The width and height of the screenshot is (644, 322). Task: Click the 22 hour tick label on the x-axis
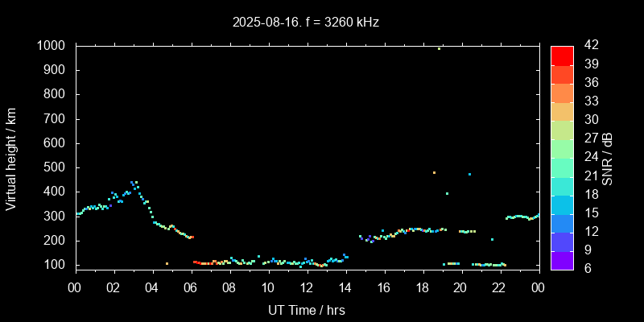tap(499, 287)
